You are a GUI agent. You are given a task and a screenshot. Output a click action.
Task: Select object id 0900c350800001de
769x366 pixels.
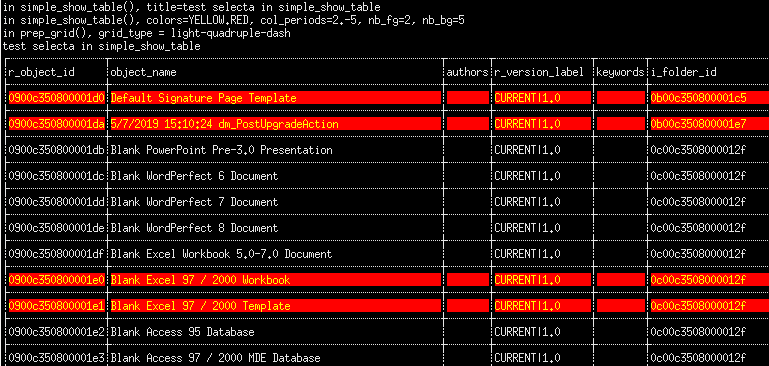pyautogui.click(x=56, y=228)
